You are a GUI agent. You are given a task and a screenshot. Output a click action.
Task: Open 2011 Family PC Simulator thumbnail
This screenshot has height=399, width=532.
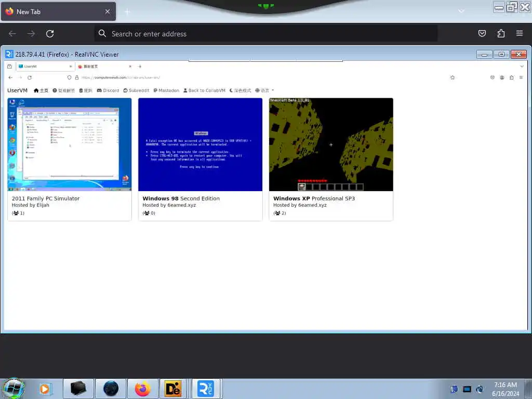click(x=70, y=144)
